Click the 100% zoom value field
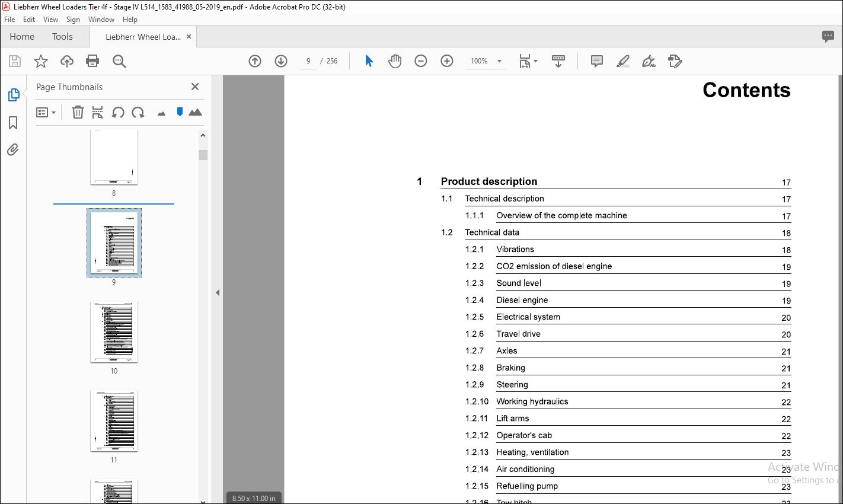 coord(479,61)
